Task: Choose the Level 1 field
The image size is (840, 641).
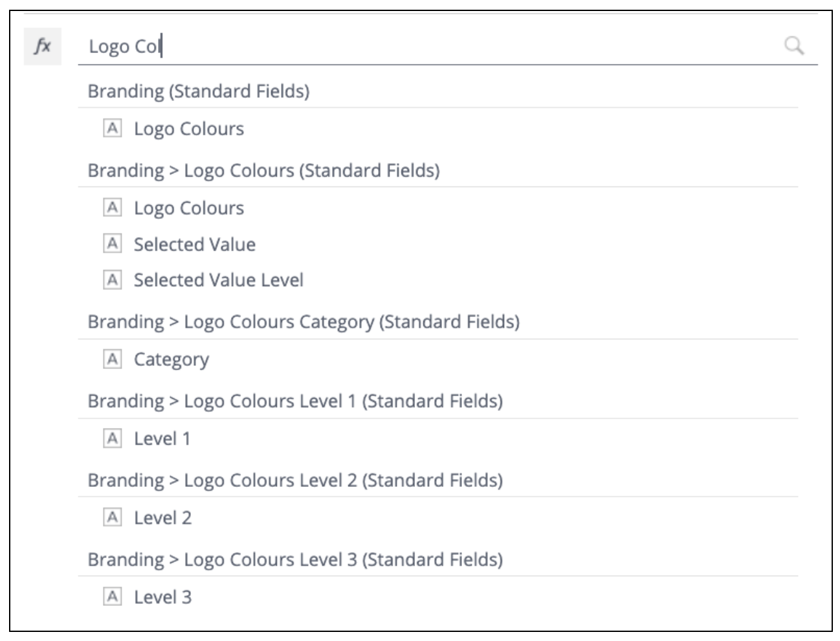Action: 162,438
